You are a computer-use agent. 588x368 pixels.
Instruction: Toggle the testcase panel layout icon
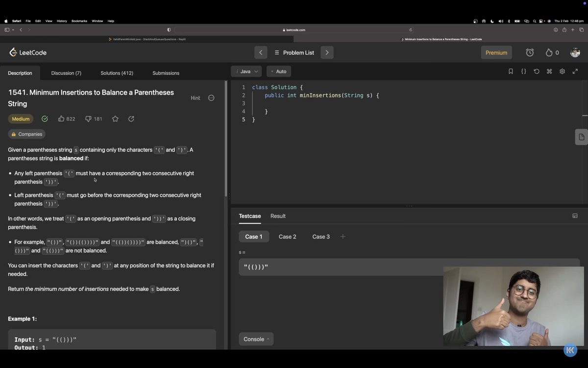575,216
